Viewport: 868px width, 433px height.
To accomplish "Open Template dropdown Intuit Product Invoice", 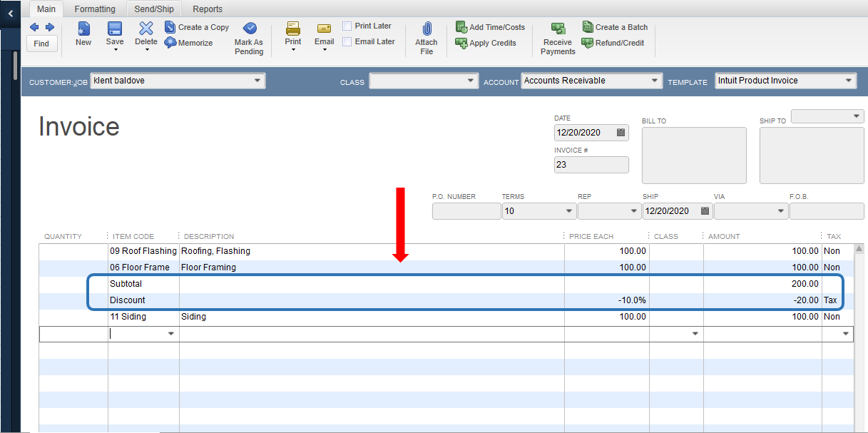I will tap(849, 81).
